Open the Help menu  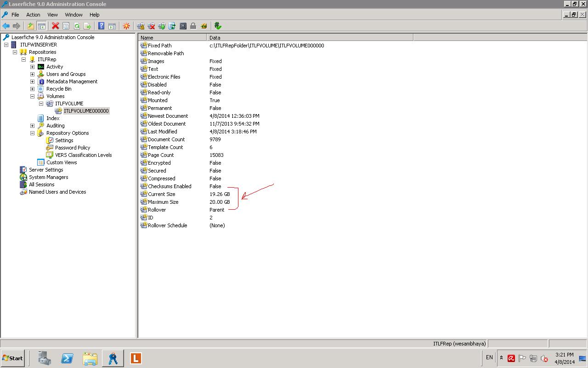point(95,15)
